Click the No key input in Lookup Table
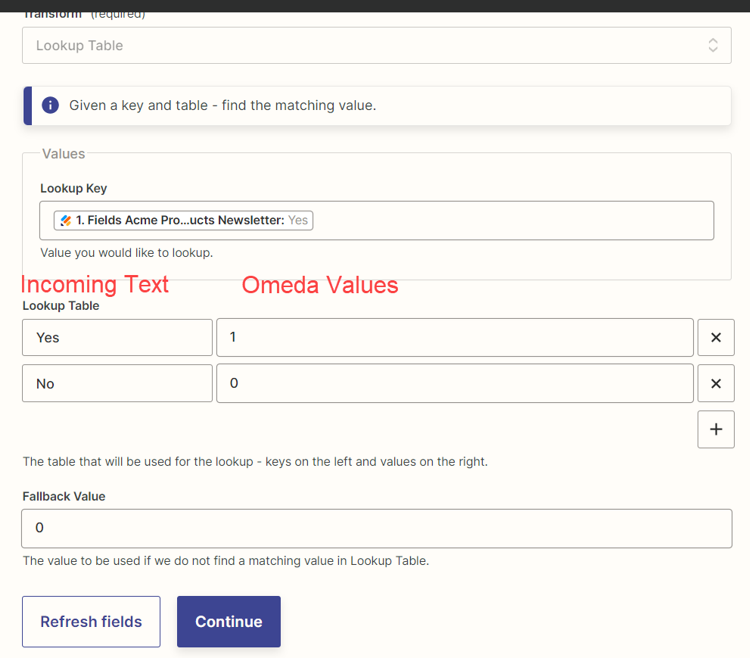Image resolution: width=750 pixels, height=665 pixels. click(117, 384)
